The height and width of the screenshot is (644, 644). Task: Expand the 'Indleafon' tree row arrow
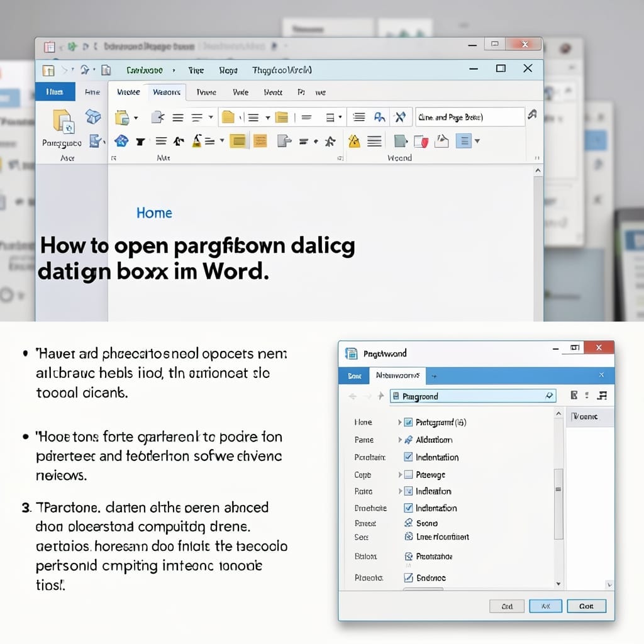[x=399, y=491]
